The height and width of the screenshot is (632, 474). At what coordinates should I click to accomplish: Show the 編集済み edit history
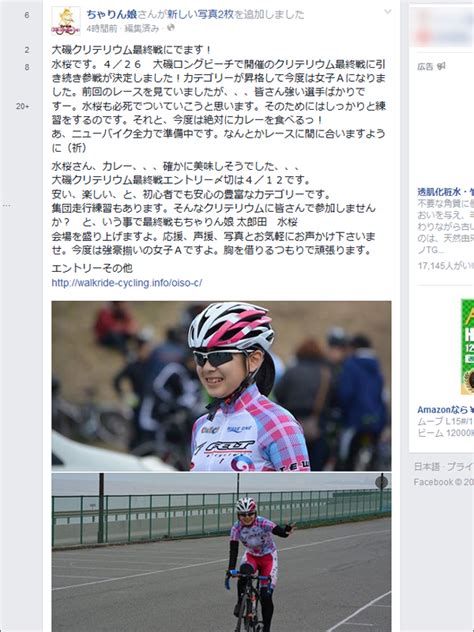pyautogui.click(x=141, y=28)
